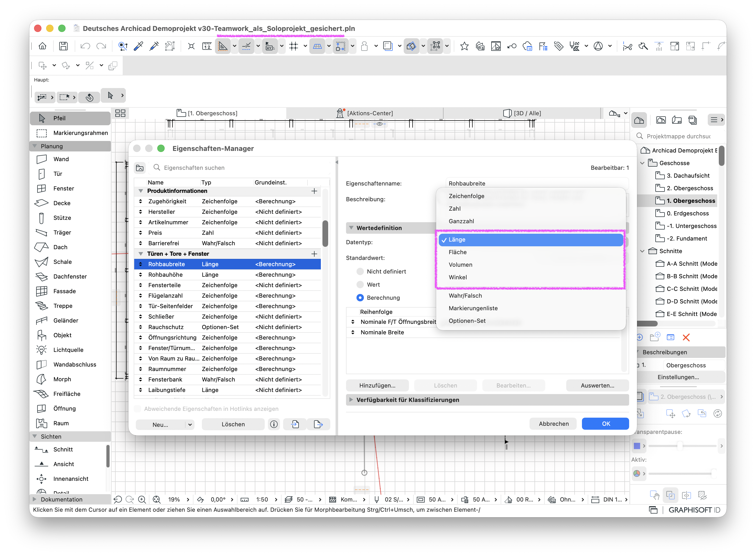Select the Tür tool in the toolbox
Screen dimensions: 756x556
coord(70,174)
